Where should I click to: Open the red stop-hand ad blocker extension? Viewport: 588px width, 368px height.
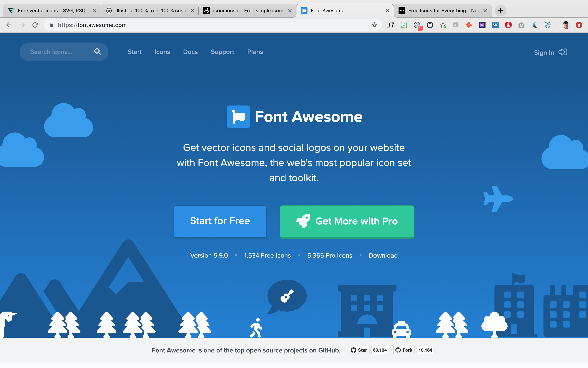(x=508, y=25)
